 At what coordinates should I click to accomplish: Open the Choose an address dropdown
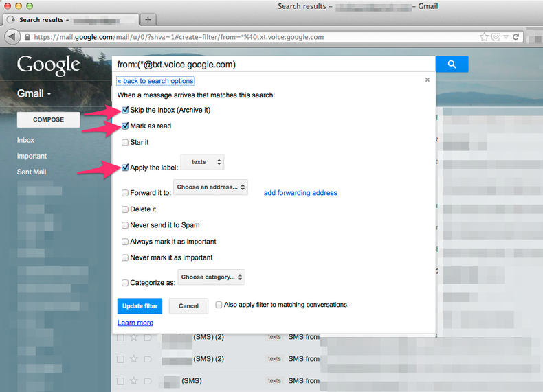tap(210, 187)
